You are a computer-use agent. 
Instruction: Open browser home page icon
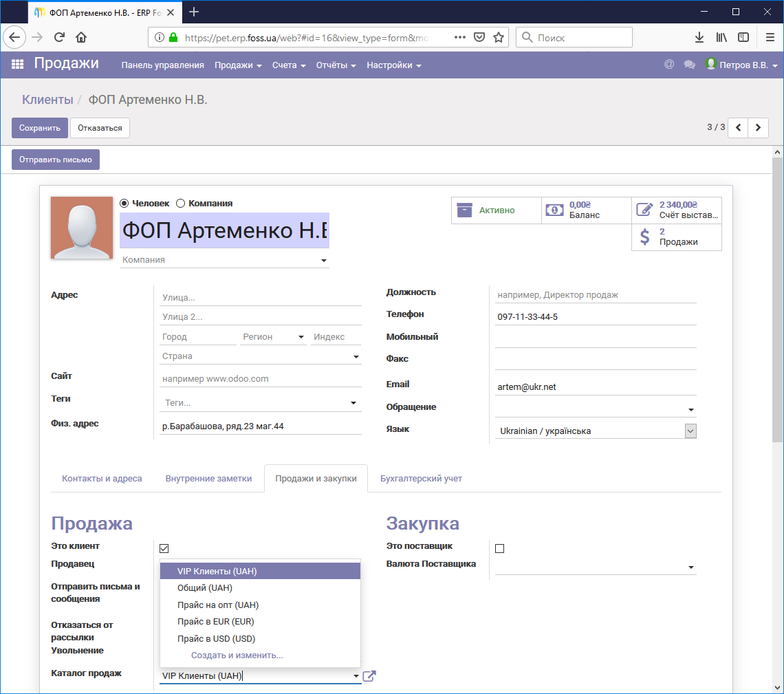(81, 38)
